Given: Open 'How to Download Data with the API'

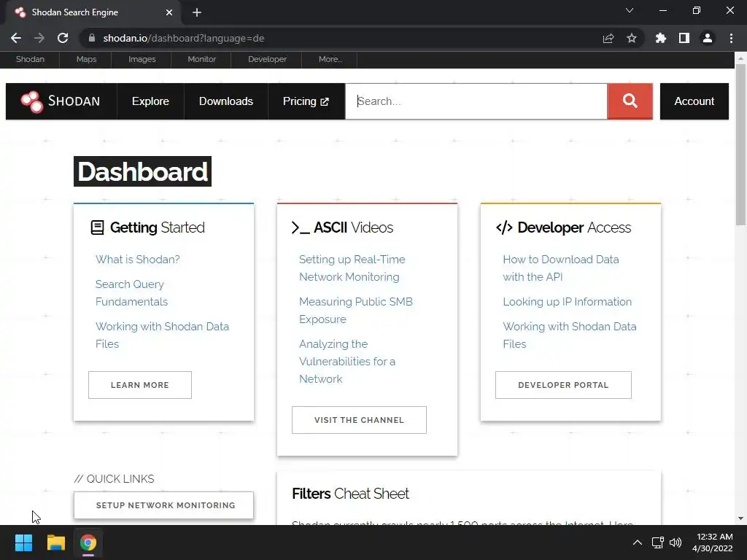Looking at the screenshot, I should tap(561, 268).
